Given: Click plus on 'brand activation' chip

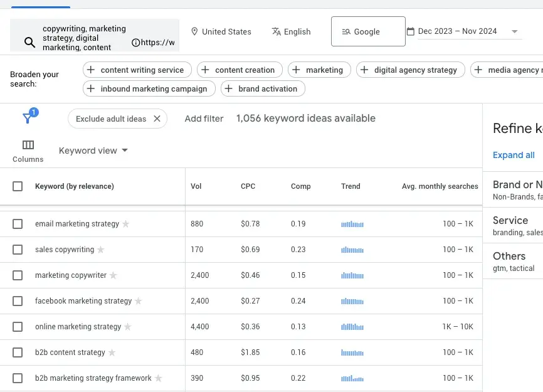Looking at the screenshot, I should click(228, 88).
